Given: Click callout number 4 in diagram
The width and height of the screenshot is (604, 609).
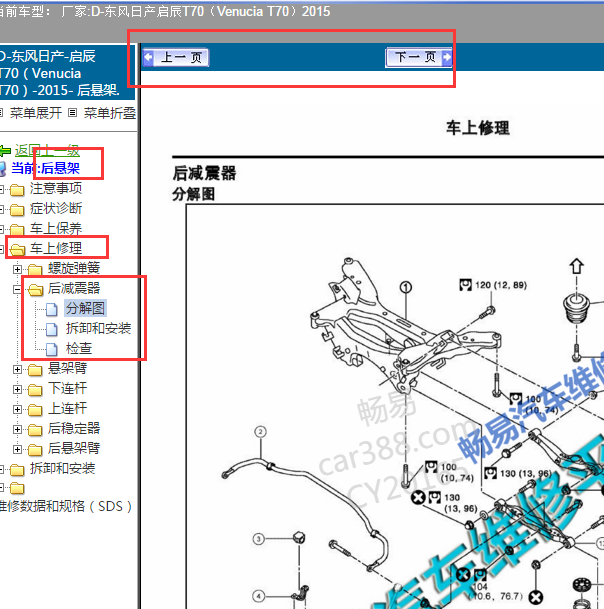Looking at the screenshot, I should coord(259,596).
